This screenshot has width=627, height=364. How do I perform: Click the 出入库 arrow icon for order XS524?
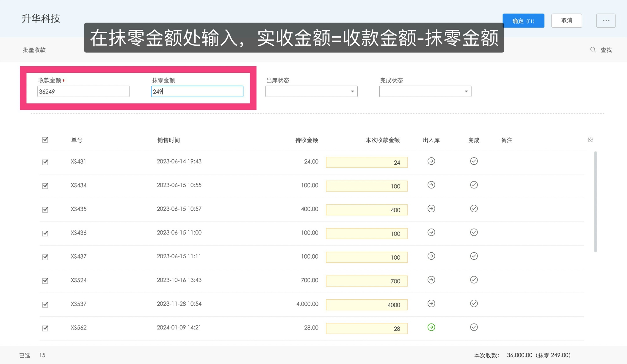point(431,279)
